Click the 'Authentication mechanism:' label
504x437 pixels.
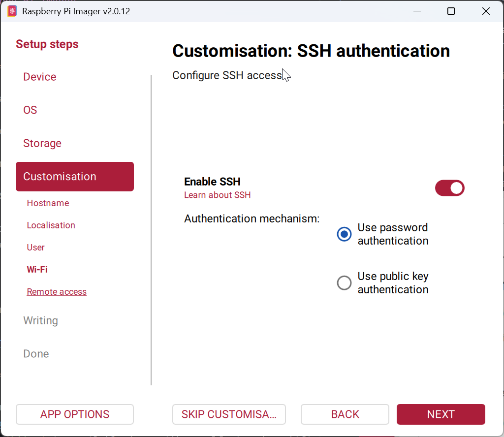[x=252, y=218]
